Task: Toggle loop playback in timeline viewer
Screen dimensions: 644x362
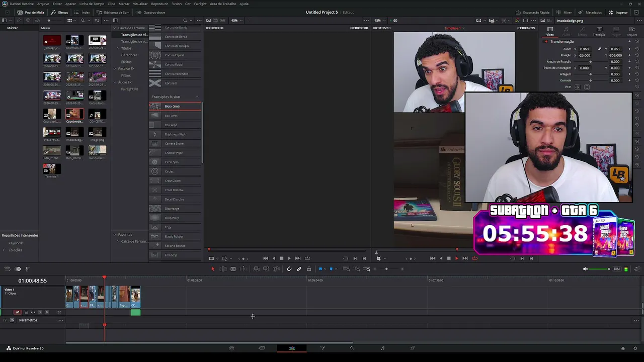Action: pos(474,258)
